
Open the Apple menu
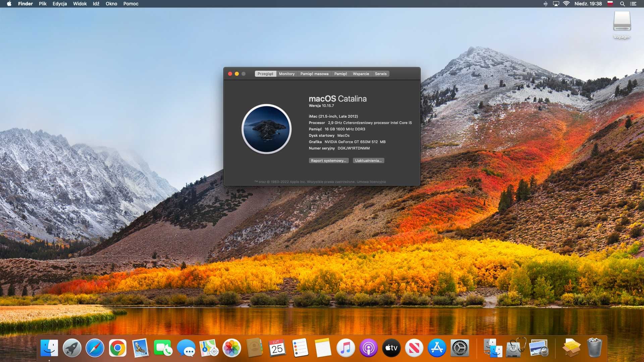pyautogui.click(x=9, y=4)
